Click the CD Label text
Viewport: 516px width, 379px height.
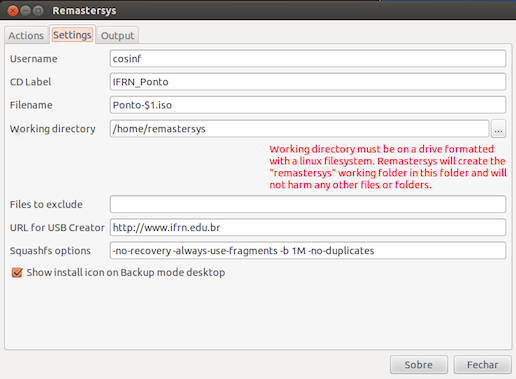30,82
